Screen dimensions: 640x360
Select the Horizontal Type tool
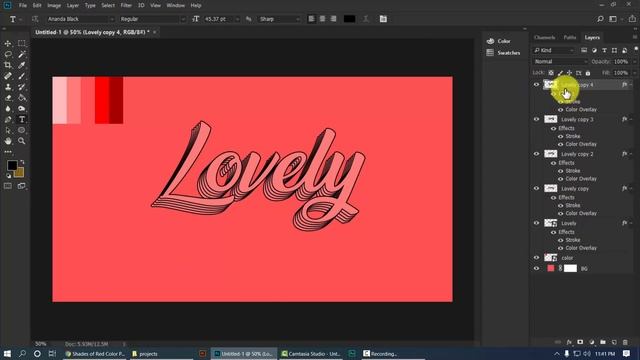22,119
